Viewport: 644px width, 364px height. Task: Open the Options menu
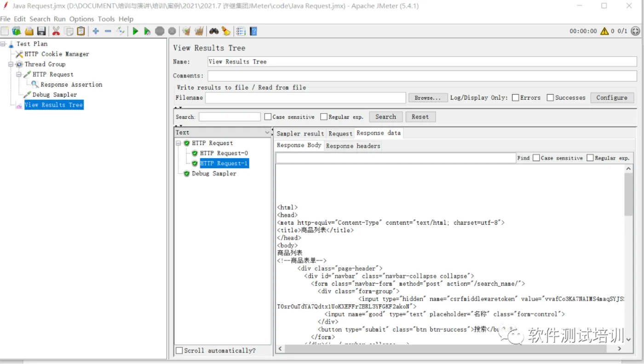click(x=82, y=19)
